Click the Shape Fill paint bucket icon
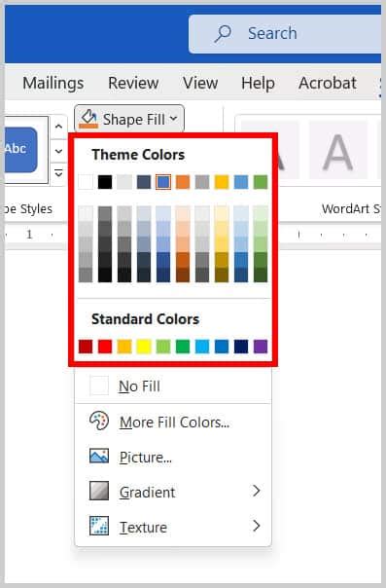The image size is (386, 588). (x=88, y=119)
